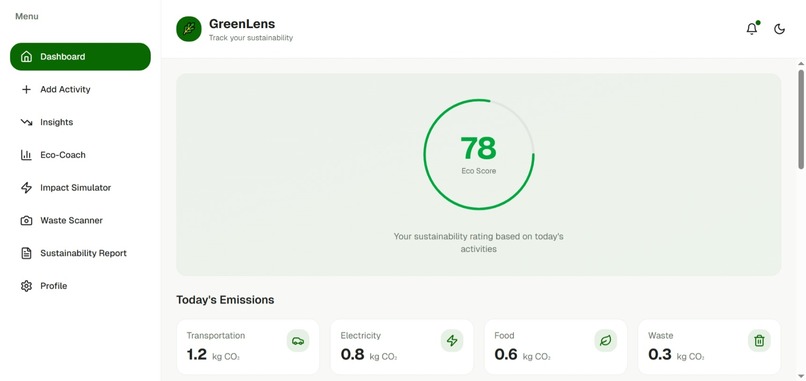View the Sustainability Report

coord(80,253)
